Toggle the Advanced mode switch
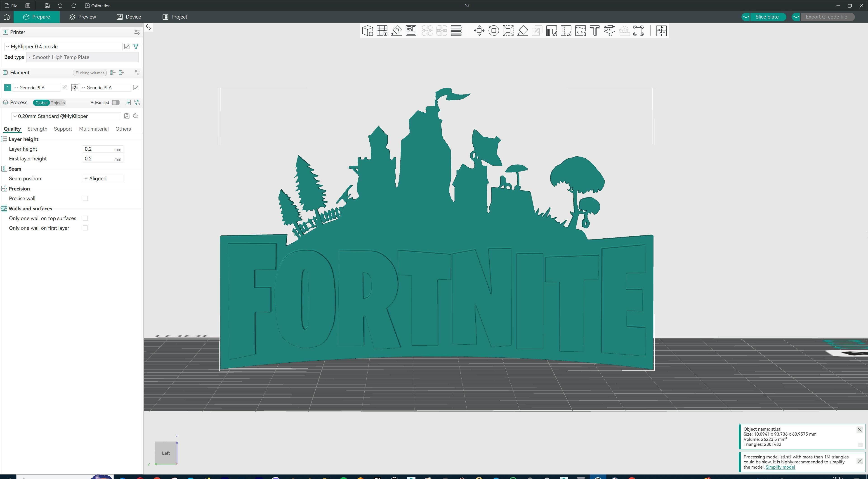 pyautogui.click(x=116, y=102)
